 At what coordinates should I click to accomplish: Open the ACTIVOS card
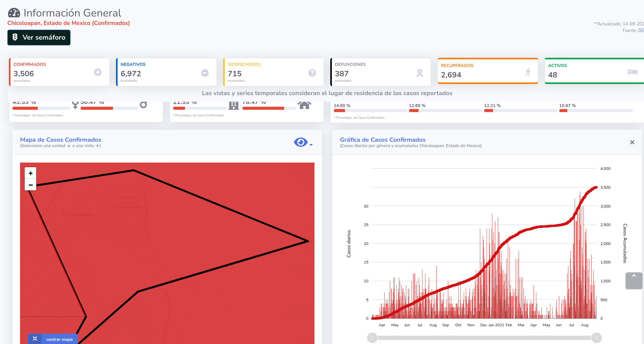[x=595, y=71]
